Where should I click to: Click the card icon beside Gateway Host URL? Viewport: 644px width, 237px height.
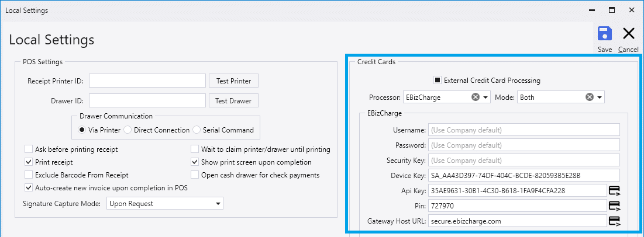[x=614, y=221]
